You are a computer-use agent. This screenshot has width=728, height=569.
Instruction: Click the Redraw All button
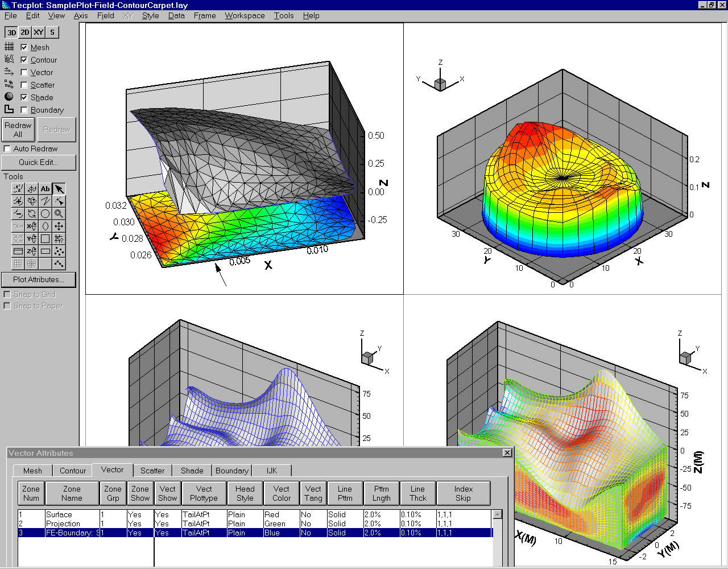(x=18, y=130)
